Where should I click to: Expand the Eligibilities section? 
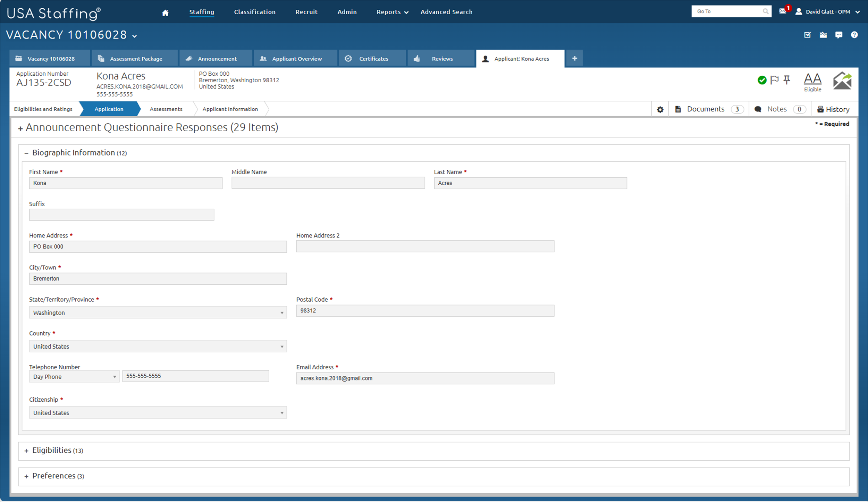point(26,451)
